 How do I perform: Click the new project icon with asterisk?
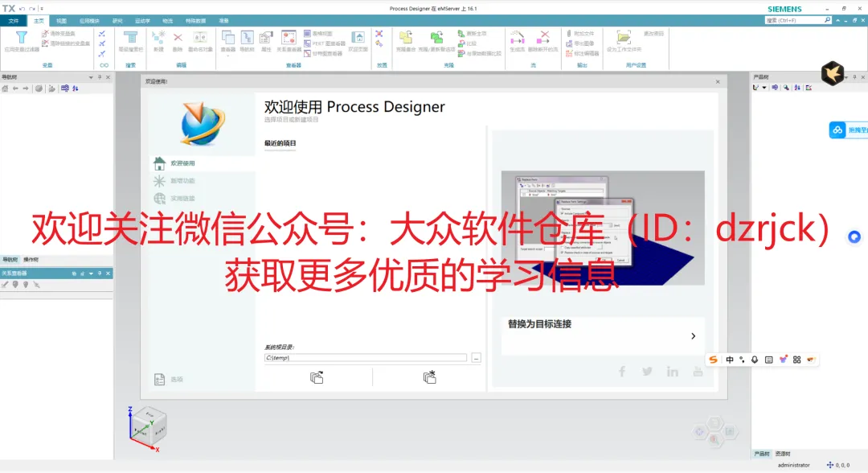pyautogui.click(x=429, y=377)
